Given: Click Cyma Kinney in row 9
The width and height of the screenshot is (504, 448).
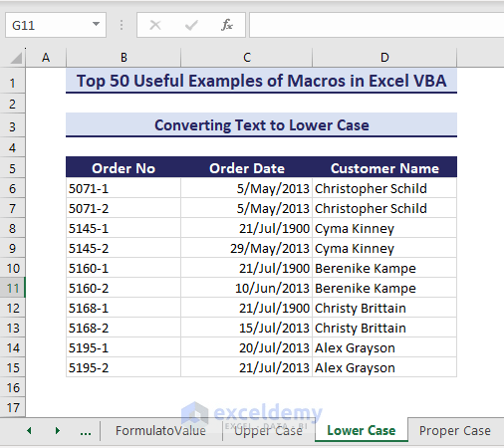Looking at the screenshot, I should [x=384, y=248].
